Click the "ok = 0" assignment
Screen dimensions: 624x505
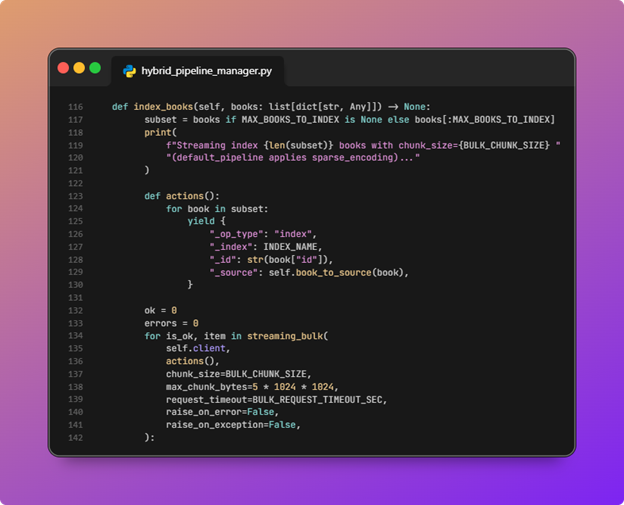point(161,310)
